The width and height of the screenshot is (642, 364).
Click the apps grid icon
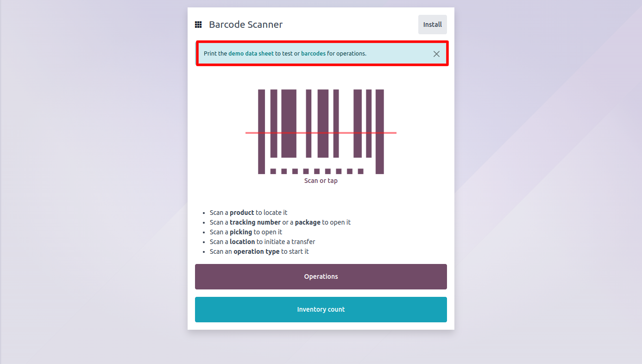pyautogui.click(x=198, y=24)
